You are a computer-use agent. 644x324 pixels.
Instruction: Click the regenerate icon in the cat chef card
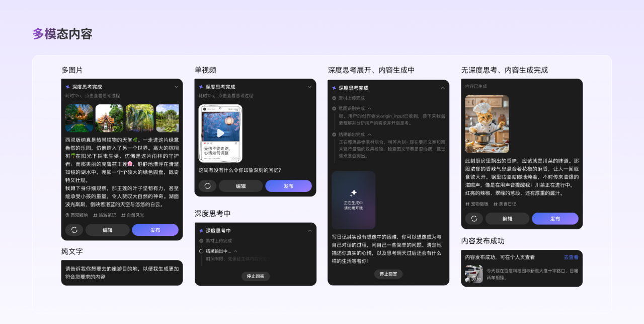474,219
